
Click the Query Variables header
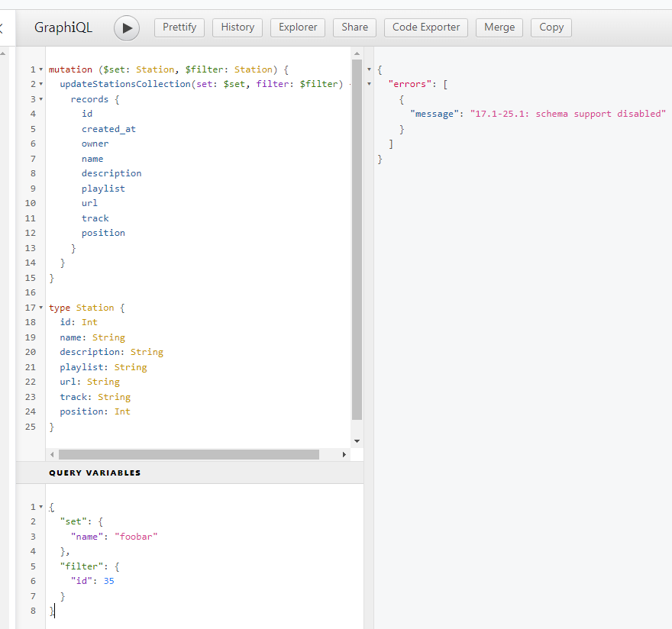[95, 473]
